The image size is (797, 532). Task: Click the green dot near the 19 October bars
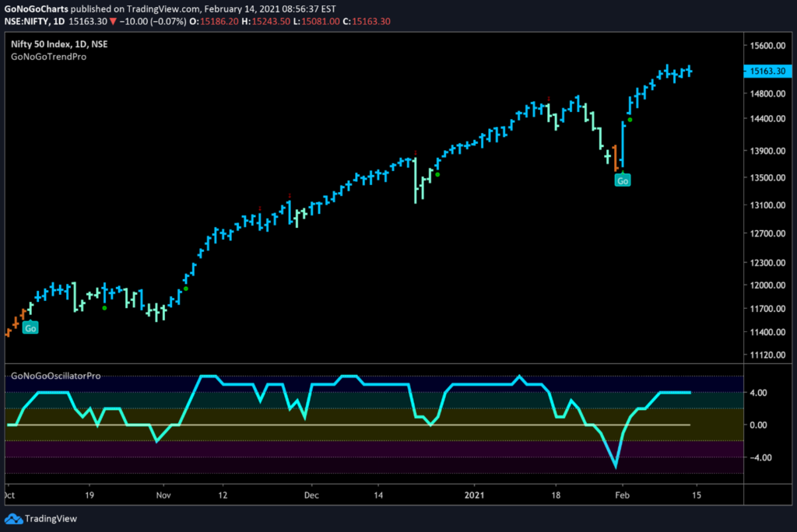105,308
